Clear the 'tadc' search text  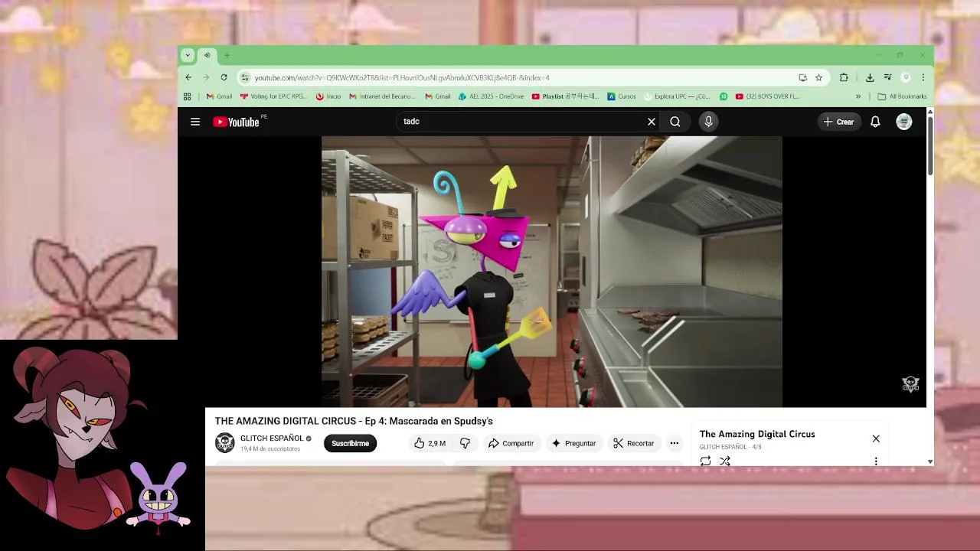(652, 122)
